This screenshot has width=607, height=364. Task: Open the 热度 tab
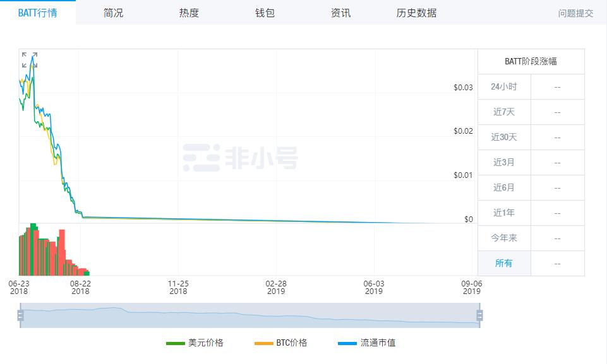point(189,12)
